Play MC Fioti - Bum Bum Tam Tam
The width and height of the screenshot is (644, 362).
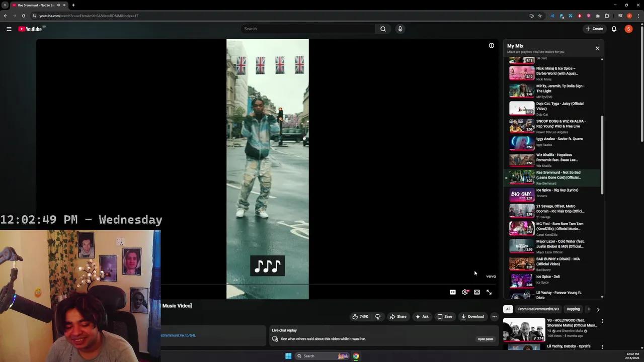click(x=552, y=229)
